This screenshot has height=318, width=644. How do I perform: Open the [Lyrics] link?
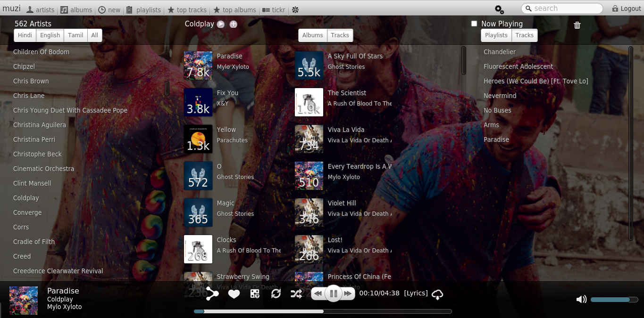click(416, 293)
